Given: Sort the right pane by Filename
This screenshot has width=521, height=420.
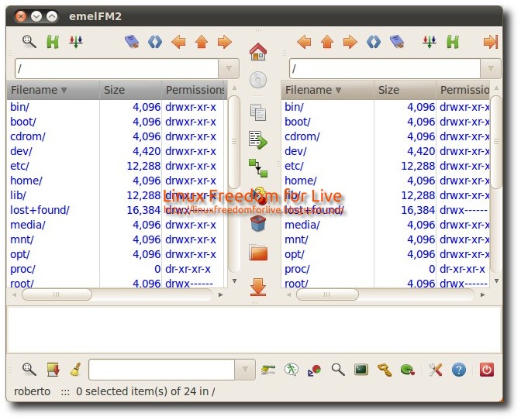Looking at the screenshot, I should [x=328, y=90].
